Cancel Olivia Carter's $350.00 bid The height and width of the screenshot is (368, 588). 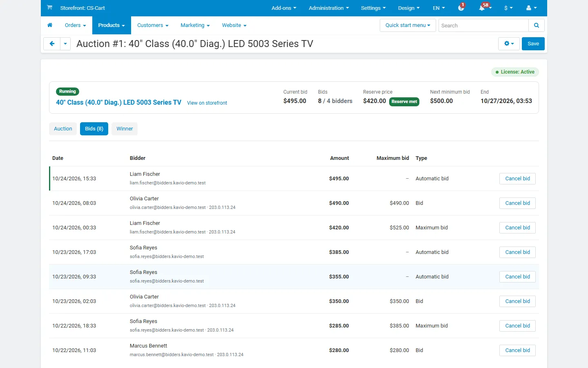517,301
